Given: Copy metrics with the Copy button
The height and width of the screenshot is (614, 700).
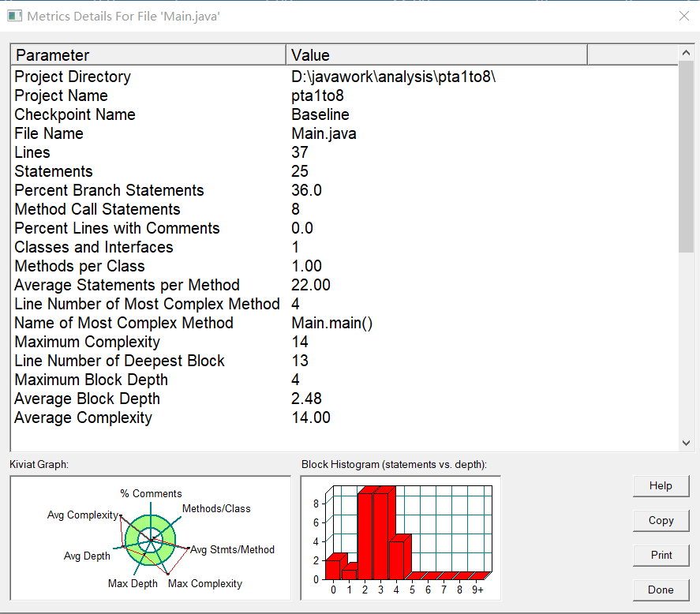Looking at the screenshot, I should 661,521.
